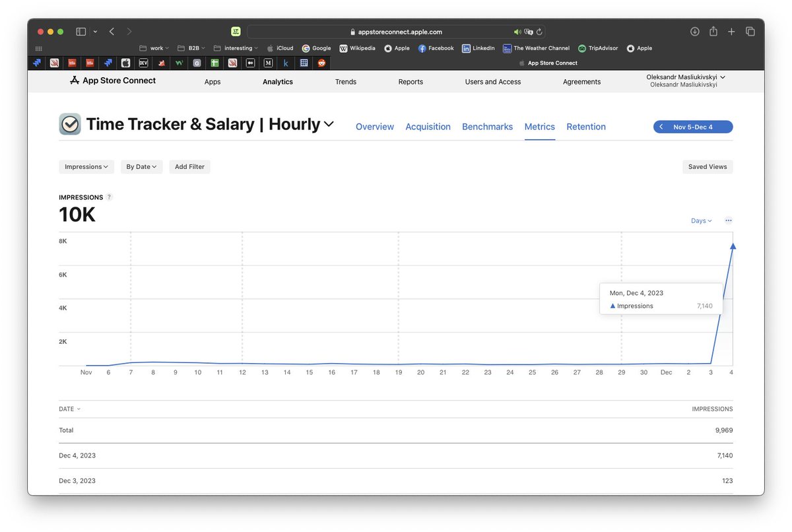Expand the work bookmarks folder
Viewport: 792px width, 532px height.
[154, 48]
